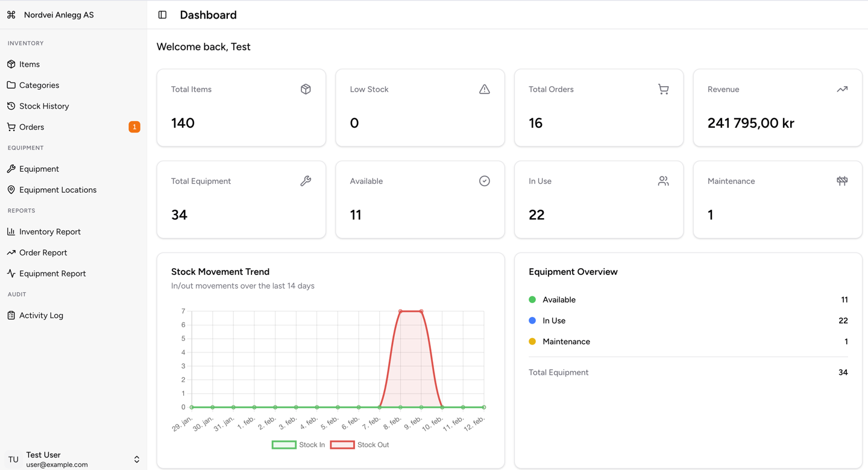Click the box icon on Total Items card
Screen dimensions: 868x470
[x=306, y=89]
